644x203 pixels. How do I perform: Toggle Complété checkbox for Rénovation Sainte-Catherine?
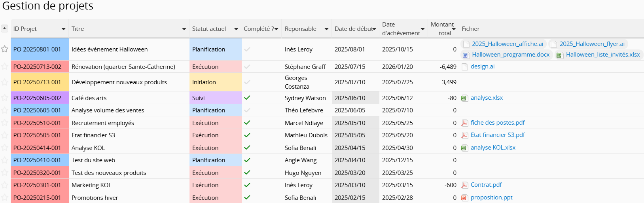tap(247, 66)
